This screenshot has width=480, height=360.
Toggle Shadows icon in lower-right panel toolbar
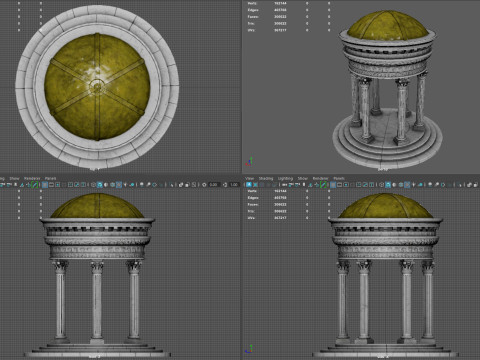420,184
